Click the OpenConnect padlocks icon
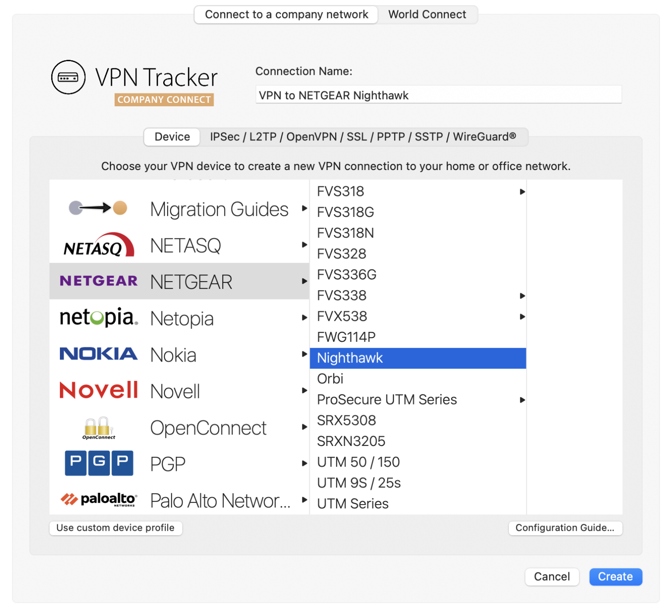Image resolution: width=672 pixels, height=616 pixels. pos(98,428)
